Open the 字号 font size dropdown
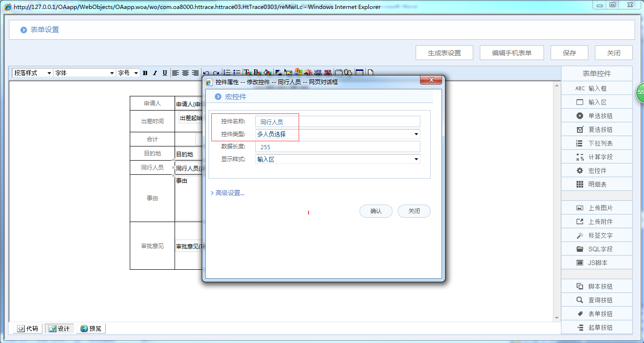The image size is (644, 343). click(128, 73)
